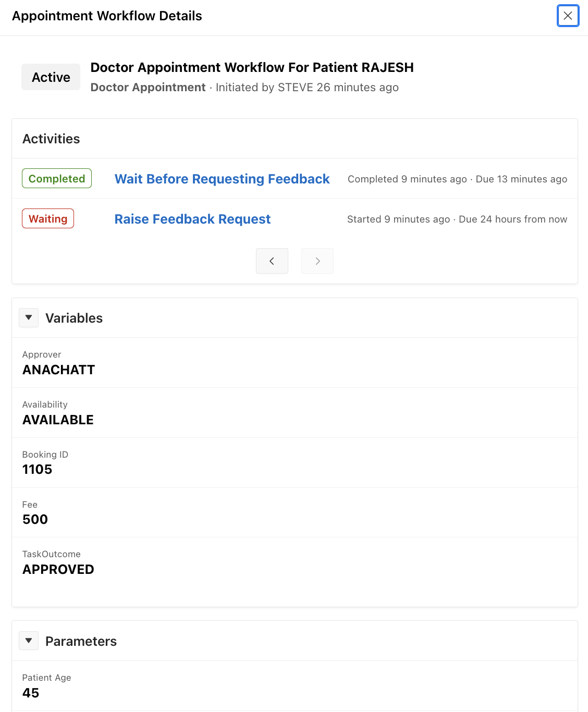Click the Due 24 hours from now text
Screen dimensions: 588x712
513,219
